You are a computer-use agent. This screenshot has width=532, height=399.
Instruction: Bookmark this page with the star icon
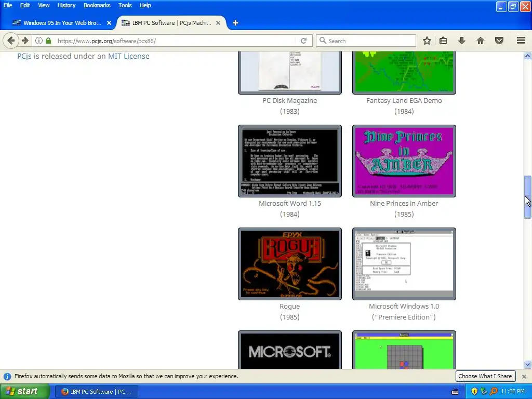point(427,41)
